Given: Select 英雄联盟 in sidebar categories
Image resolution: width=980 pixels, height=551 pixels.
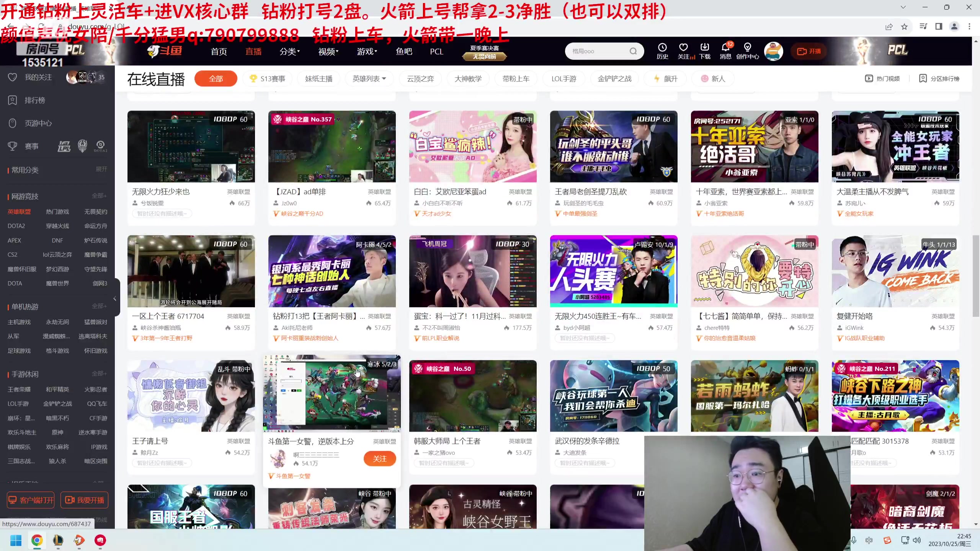Looking at the screenshot, I should tap(19, 212).
